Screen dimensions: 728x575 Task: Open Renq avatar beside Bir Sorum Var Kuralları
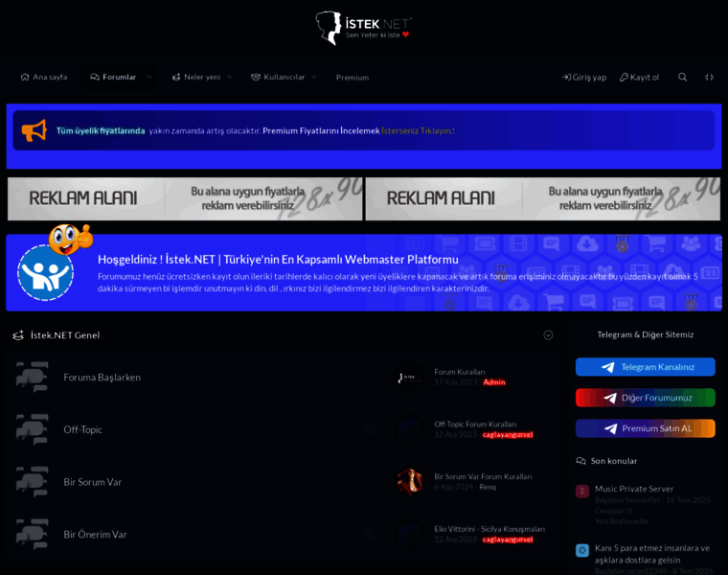click(409, 482)
